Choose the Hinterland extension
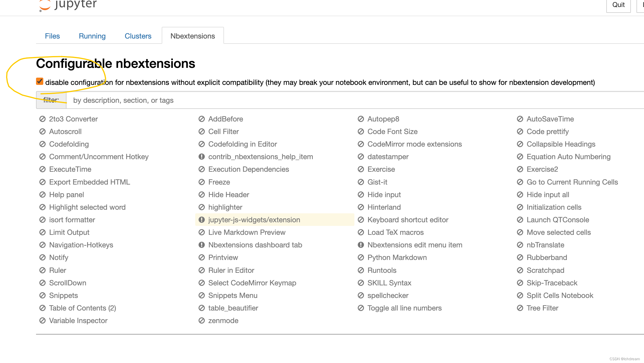 [384, 207]
